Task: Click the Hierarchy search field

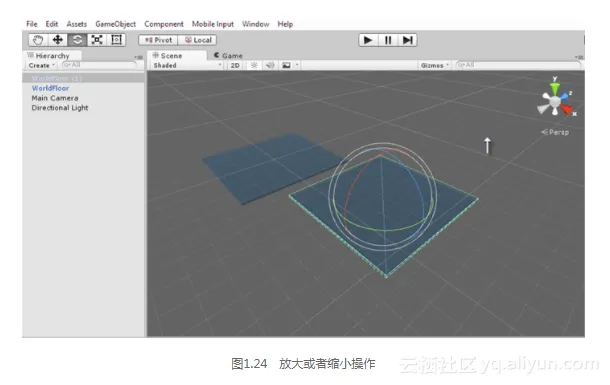Action: [x=100, y=65]
